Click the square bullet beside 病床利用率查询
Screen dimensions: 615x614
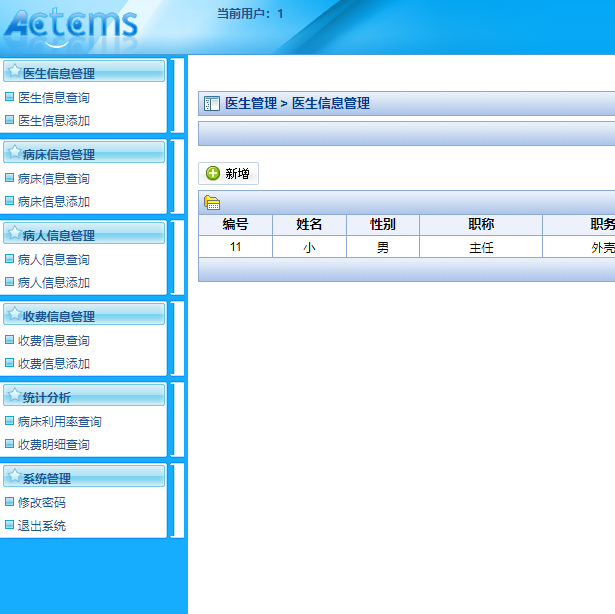9,421
